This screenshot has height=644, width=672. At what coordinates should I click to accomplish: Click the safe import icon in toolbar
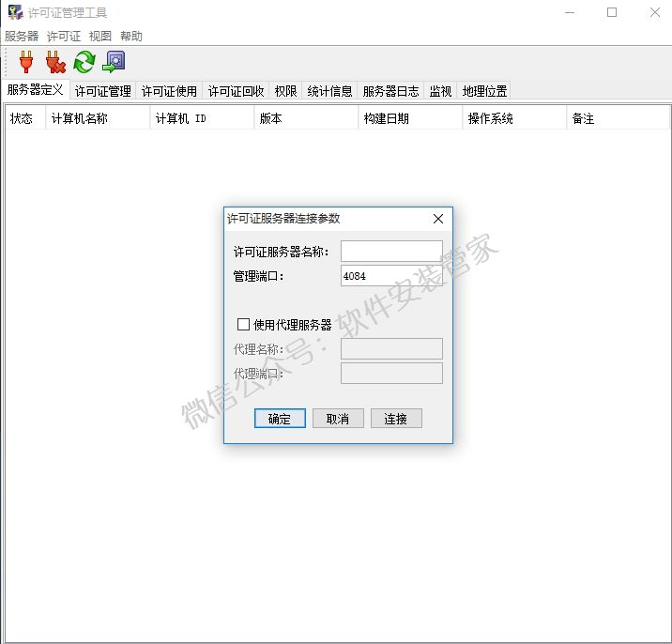(x=115, y=63)
